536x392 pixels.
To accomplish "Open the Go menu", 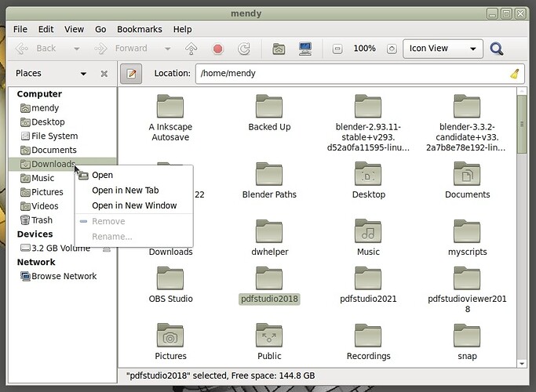I will (x=100, y=29).
